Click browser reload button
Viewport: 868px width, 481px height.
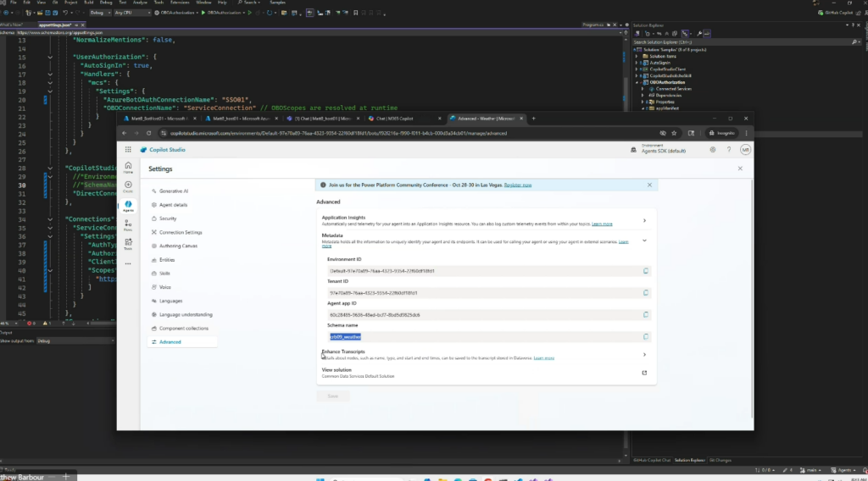[x=149, y=133]
